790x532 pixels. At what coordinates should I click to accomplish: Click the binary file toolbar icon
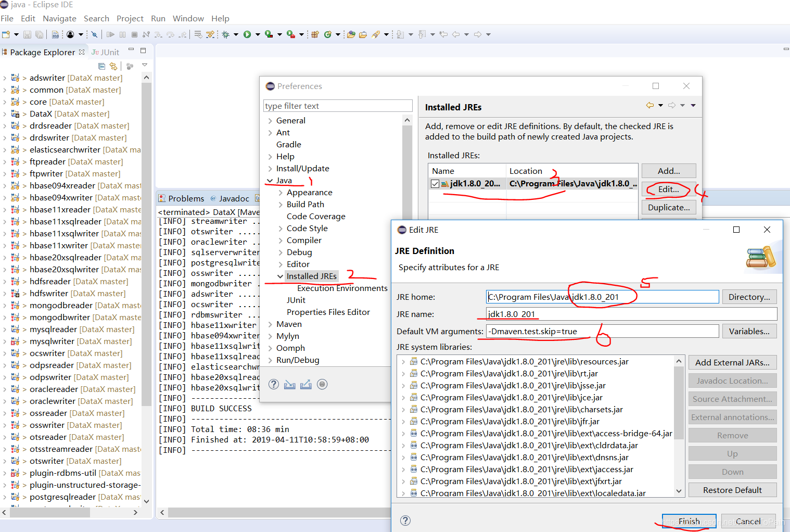click(55, 34)
